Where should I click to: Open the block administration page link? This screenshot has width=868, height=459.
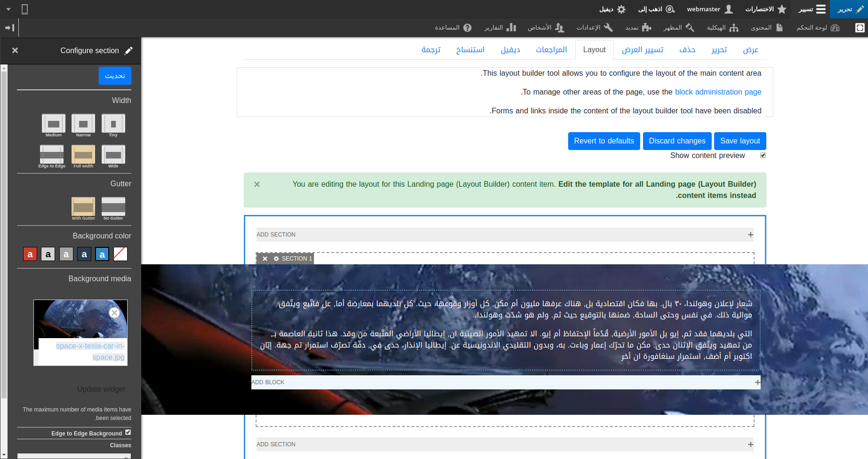718,92
